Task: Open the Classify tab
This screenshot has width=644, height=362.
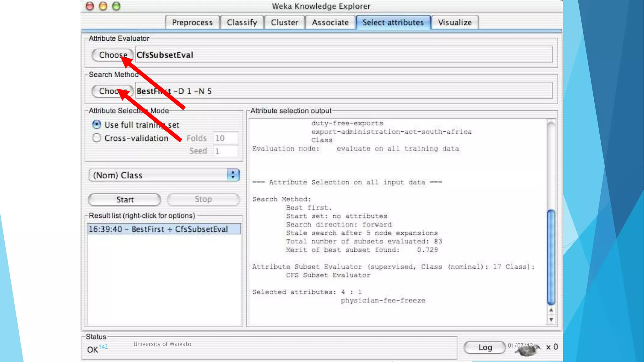Action: [x=242, y=23]
